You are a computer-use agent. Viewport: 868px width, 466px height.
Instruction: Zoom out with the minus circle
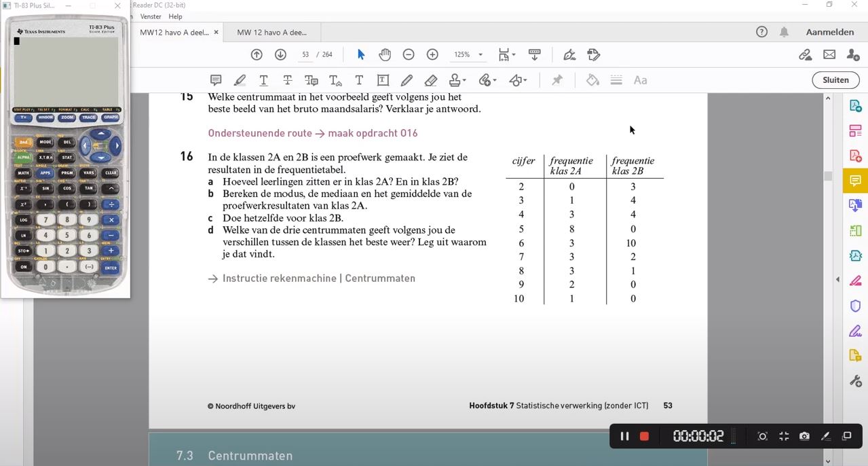(409, 54)
